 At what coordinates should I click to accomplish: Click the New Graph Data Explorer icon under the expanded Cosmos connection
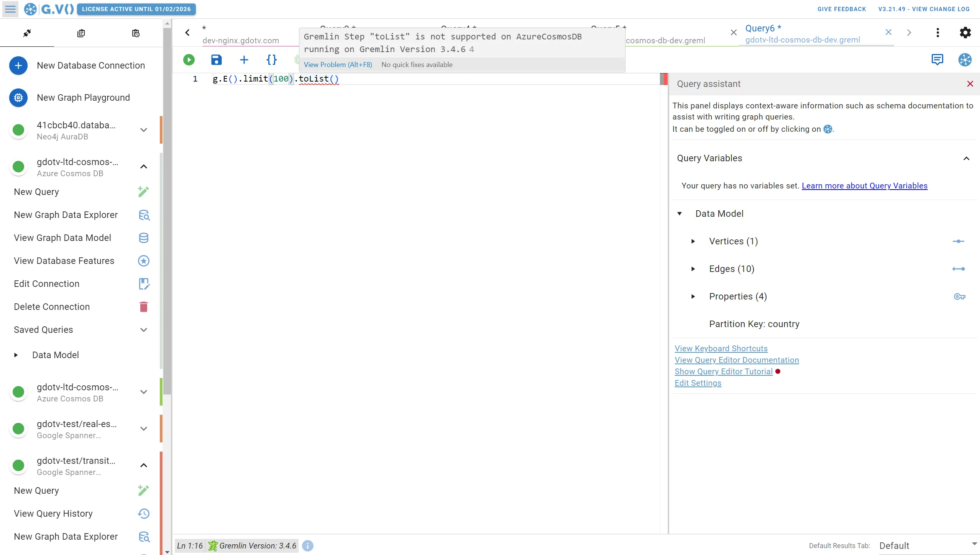point(144,215)
